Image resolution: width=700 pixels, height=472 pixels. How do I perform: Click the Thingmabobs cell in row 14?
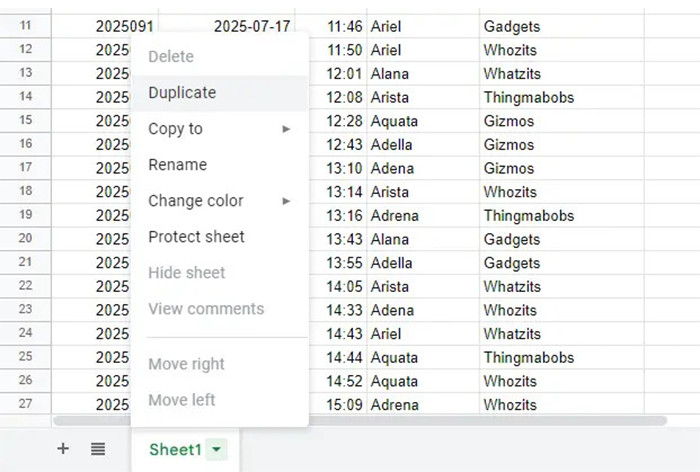tap(529, 98)
